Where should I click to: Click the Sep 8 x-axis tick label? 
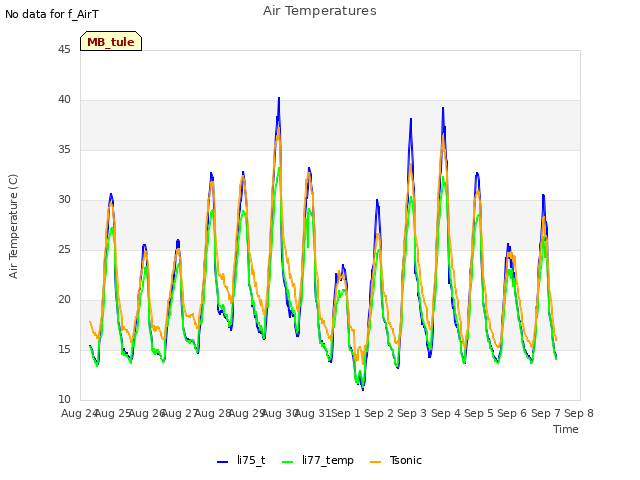(579, 413)
